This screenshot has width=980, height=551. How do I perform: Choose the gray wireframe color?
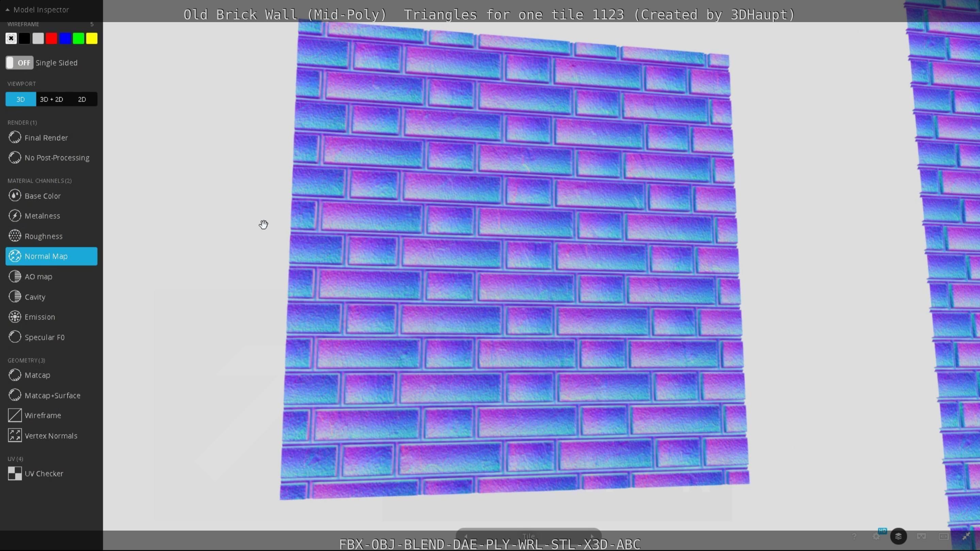coord(38,38)
